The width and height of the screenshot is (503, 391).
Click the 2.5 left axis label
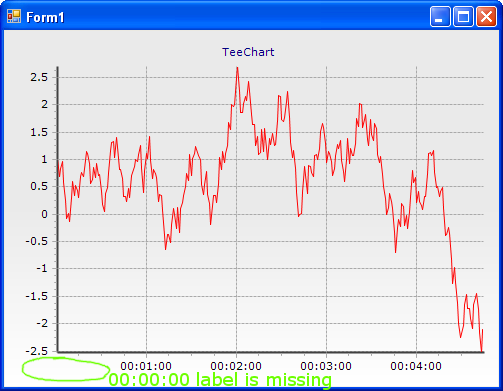click(39, 77)
